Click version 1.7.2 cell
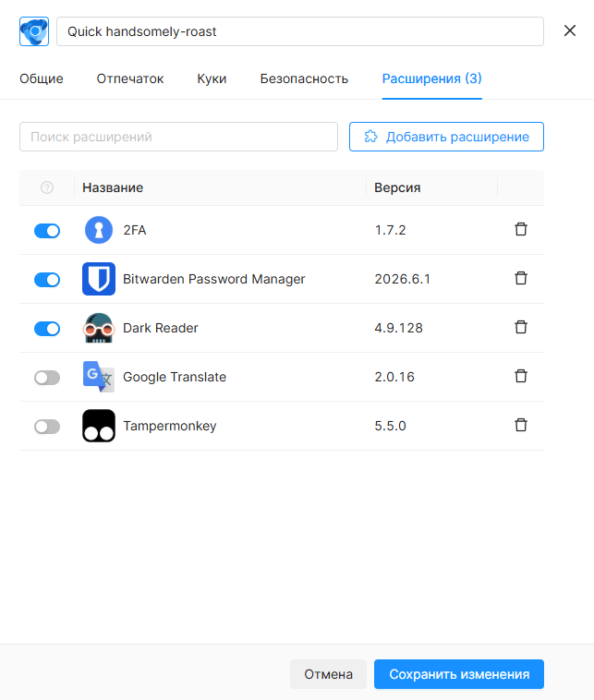Screen dimensions: 594x700 click(391, 230)
